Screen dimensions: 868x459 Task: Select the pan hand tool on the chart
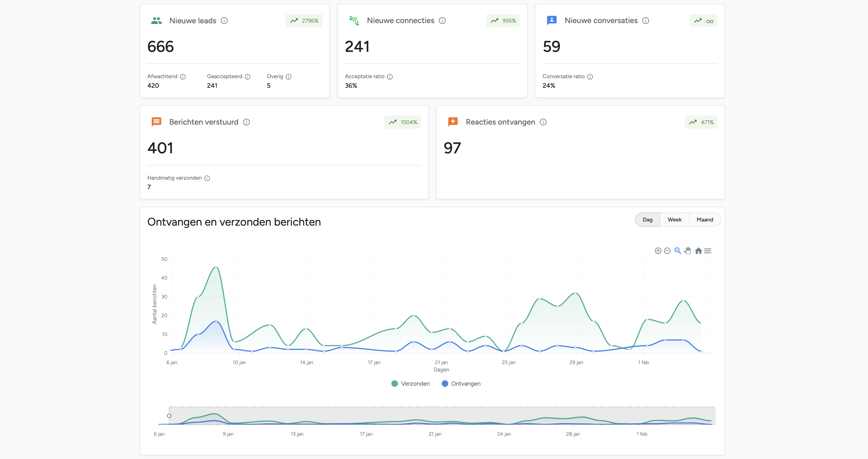687,251
